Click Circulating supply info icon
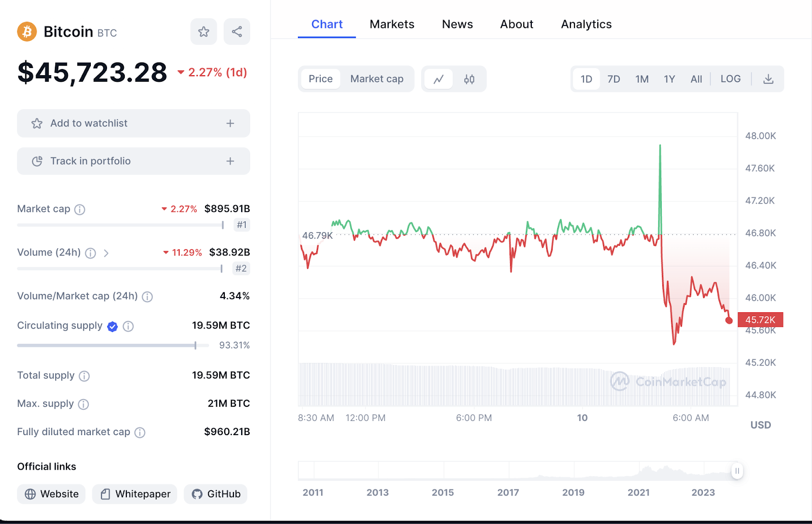The image size is (812, 524). point(128,326)
